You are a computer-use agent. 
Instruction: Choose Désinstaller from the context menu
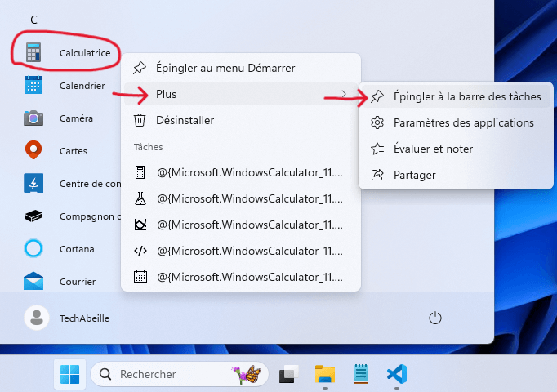(x=241, y=120)
